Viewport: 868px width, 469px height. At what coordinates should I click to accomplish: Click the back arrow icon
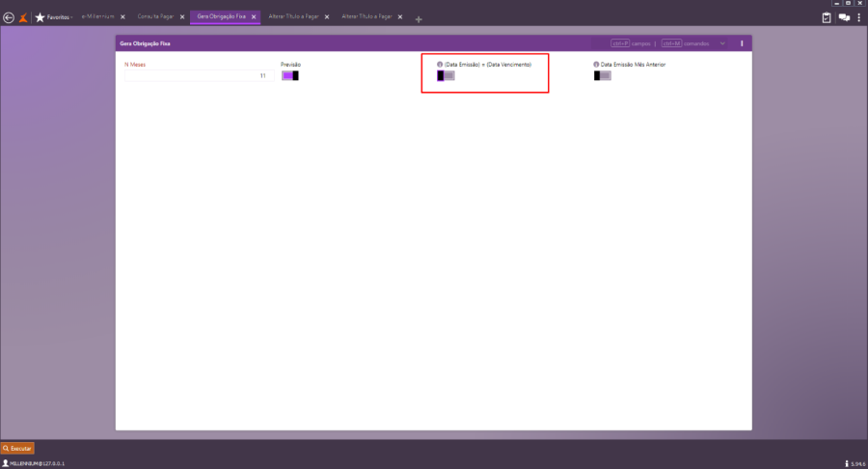coord(9,17)
